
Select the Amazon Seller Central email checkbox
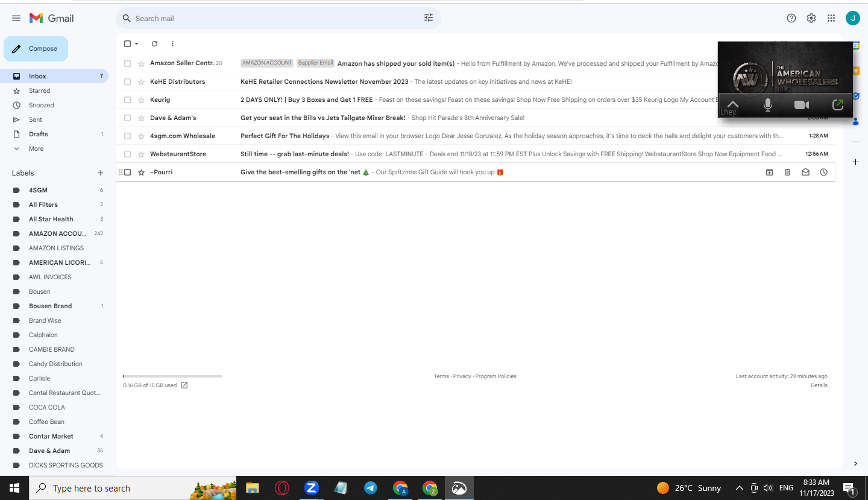click(127, 63)
